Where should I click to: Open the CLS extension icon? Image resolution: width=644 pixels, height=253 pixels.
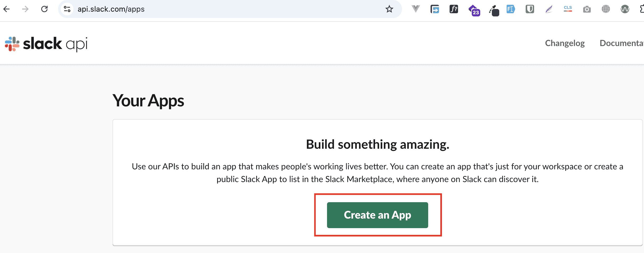point(568,9)
